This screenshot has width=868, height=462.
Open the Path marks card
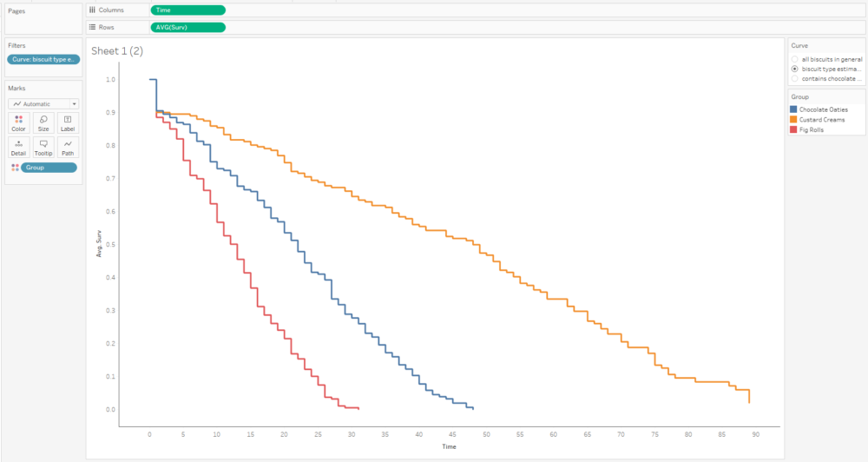[x=68, y=147]
